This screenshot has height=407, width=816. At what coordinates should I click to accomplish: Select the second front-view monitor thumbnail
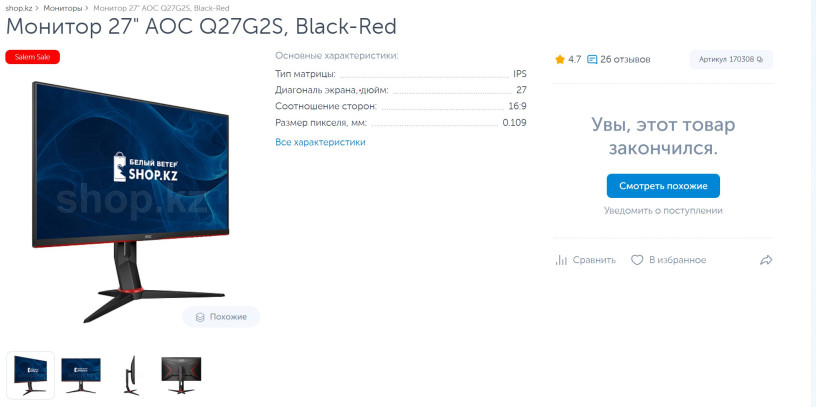pyautogui.click(x=81, y=374)
